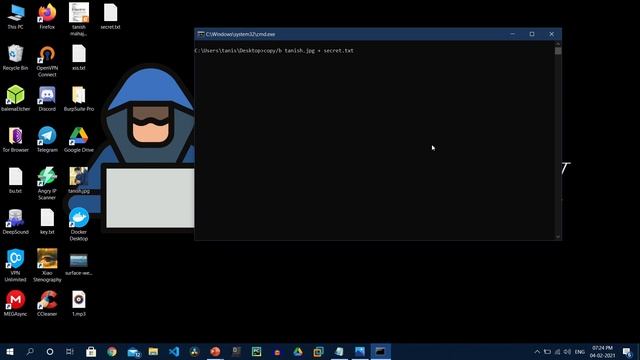This screenshot has width=640, height=360.
Task: Select the xss.txt file icon
Action: (x=79, y=58)
